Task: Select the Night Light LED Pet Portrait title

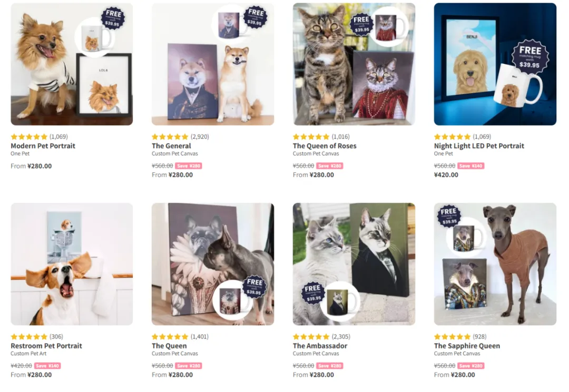Action: [x=479, y=146]
